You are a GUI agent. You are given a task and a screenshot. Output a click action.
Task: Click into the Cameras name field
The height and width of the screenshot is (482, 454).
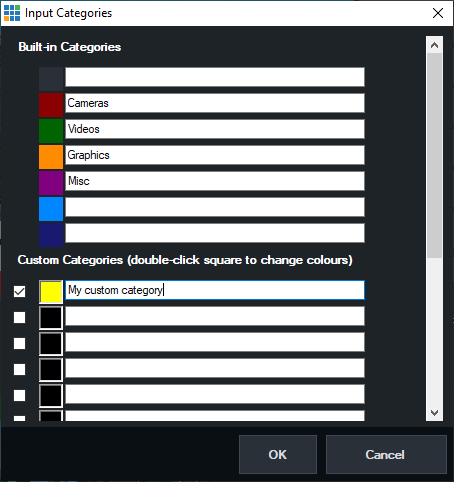[x=215, y=103]
